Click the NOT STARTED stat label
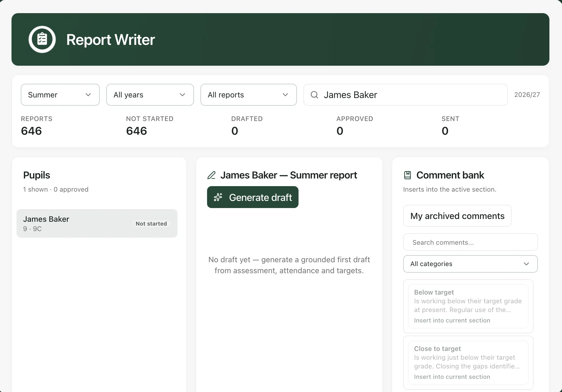Viewport: 562px width, 392px height. coord(150,119)
